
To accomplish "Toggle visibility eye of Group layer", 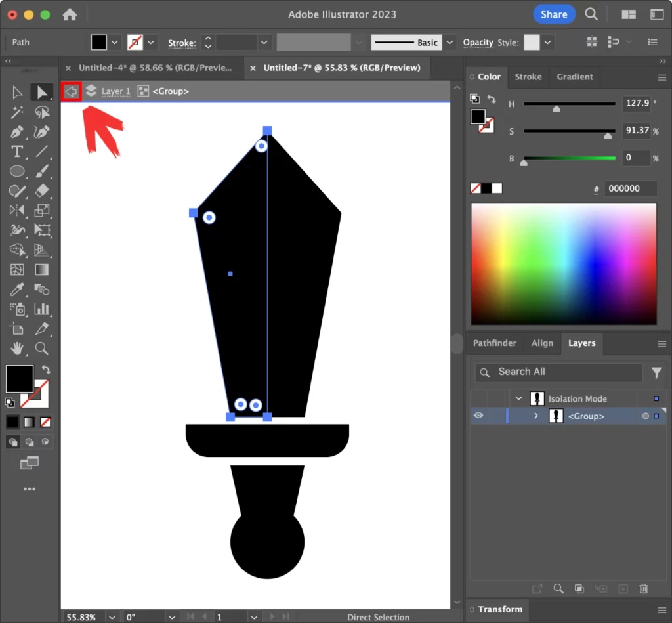I will pos(478,416).
